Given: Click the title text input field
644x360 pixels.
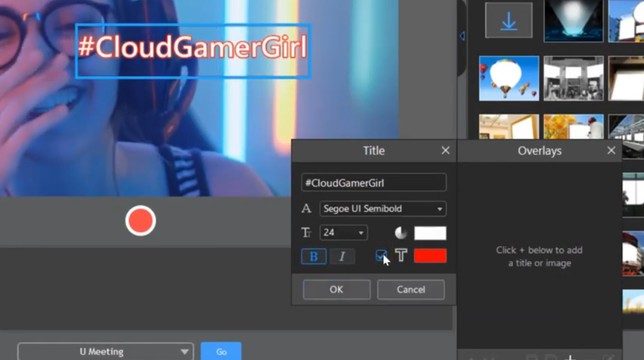Looking at the screenshot, I should click(373, 183).
